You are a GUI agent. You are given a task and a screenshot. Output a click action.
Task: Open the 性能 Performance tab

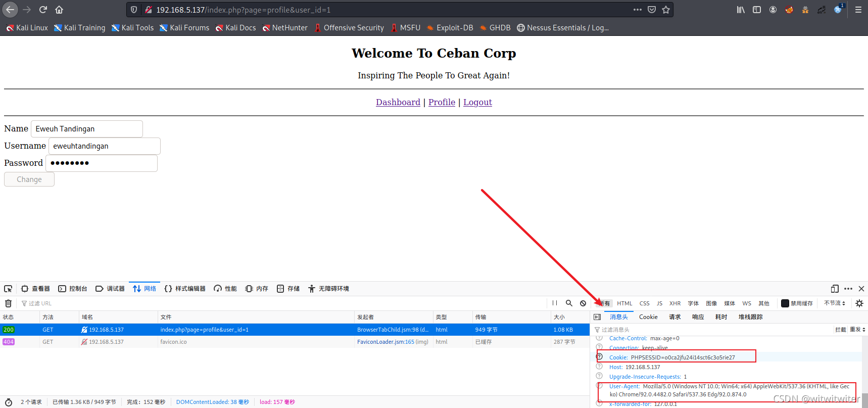225,289
